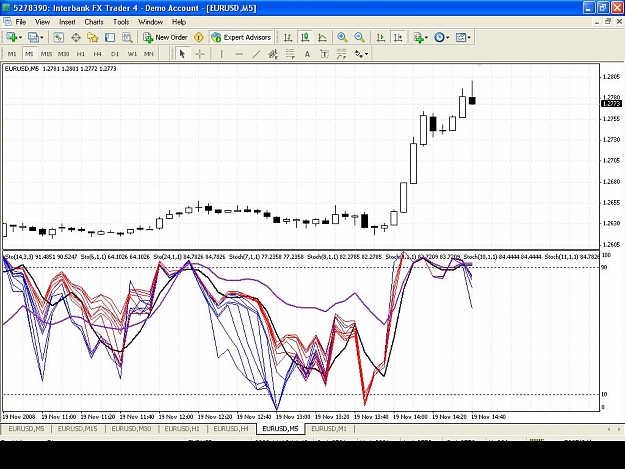Select the Fibonacci retracement tool

coord(290,54)
